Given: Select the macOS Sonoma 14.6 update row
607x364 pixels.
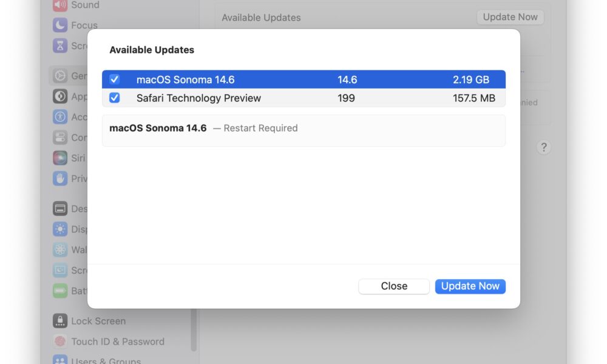Looking at the screenshot, I should (303, 79).
